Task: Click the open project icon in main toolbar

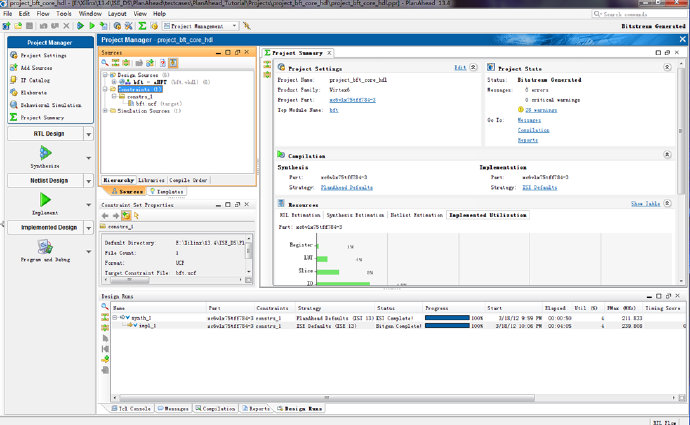Action: pyautogui.click(x=18, y=26)
